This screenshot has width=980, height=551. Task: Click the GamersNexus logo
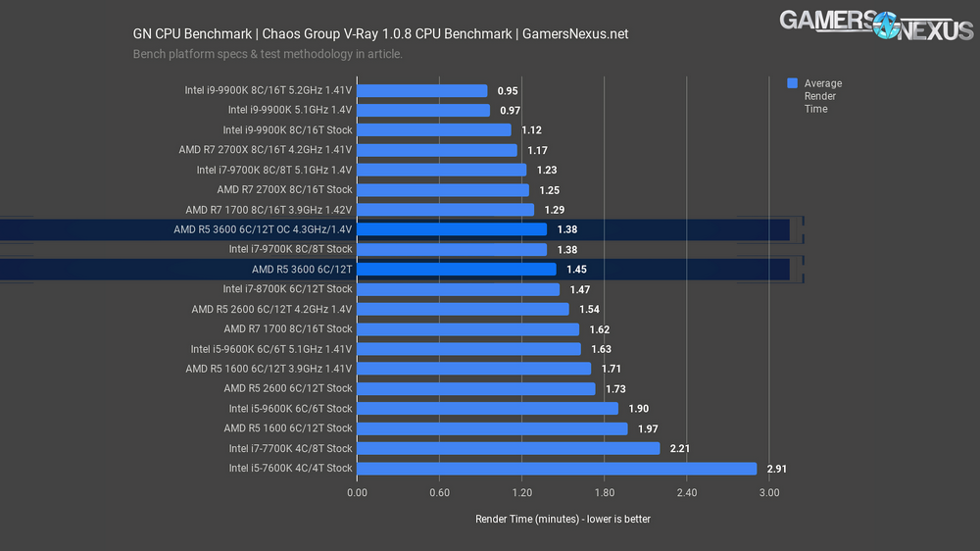pos(875,25)
